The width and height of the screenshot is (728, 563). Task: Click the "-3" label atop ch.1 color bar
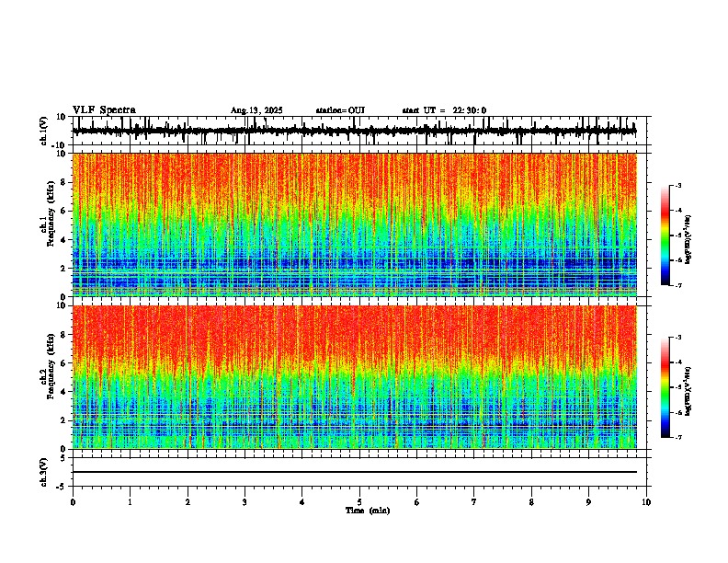(x=677, y=185)
